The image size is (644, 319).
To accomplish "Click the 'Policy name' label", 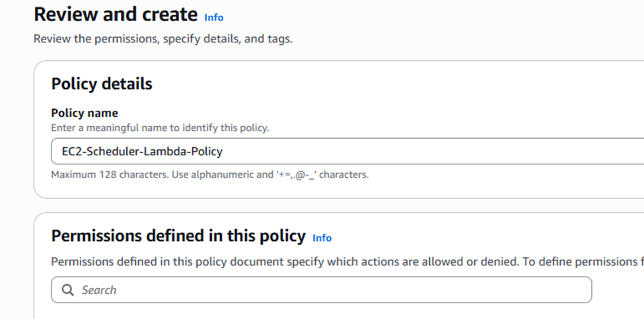I will tap(85, 113).
